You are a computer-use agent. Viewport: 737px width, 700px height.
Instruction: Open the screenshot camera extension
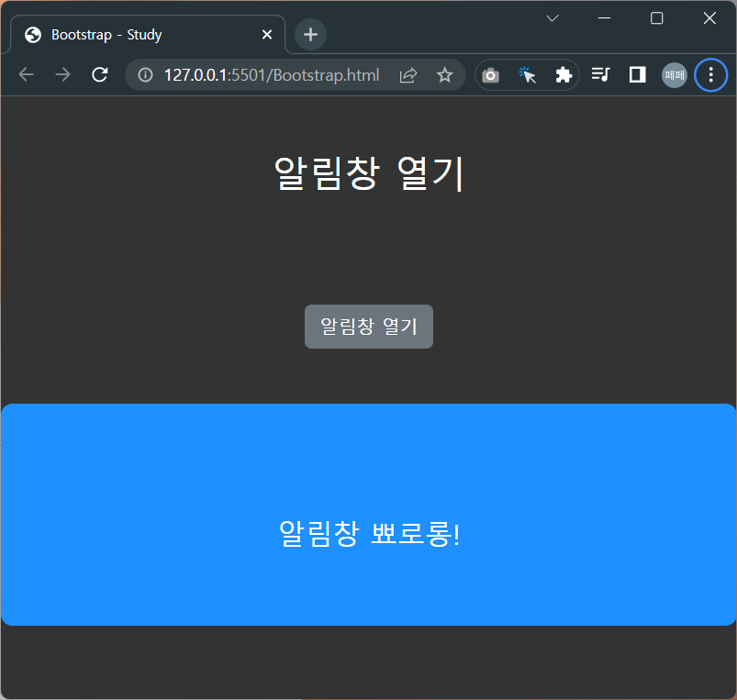pyautogui.click(x=490, y=74)
